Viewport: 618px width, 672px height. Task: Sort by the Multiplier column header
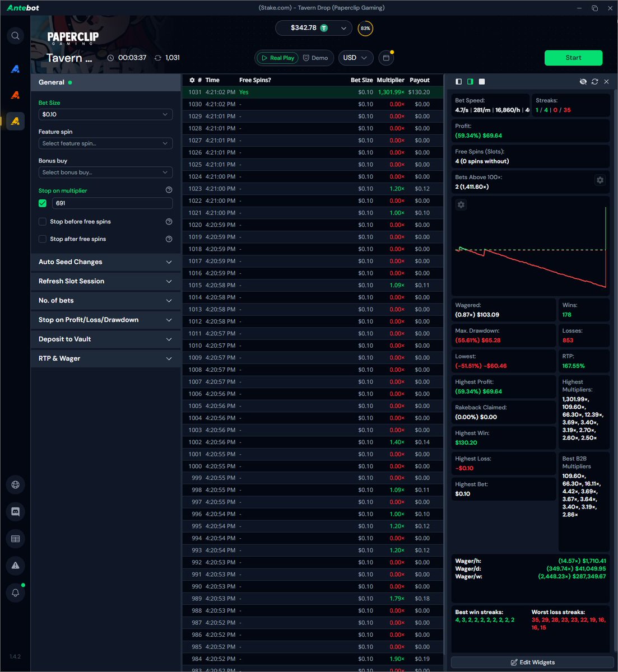(391, 80)
